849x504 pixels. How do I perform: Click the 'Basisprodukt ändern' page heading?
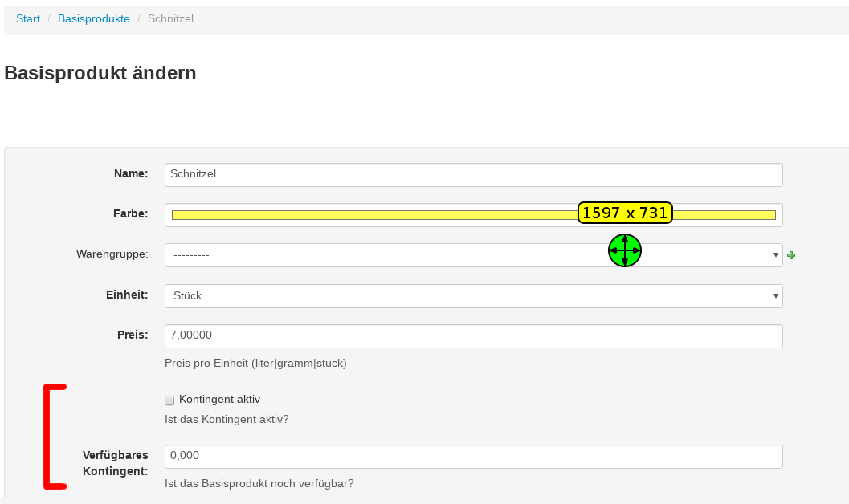[100, 73]
